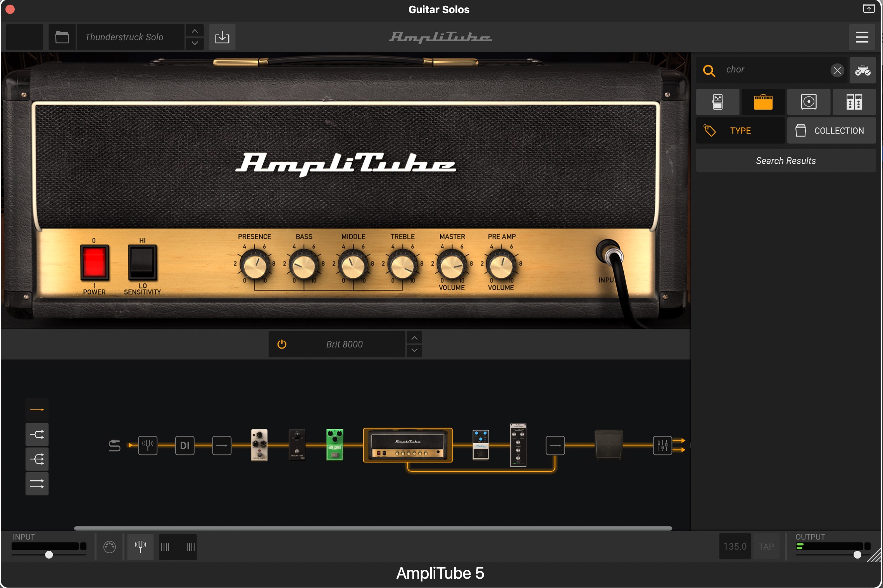Click the AmpliTube logo in header
The width and height of the screenshot is (883, 588).
click(x=441, y=37)
